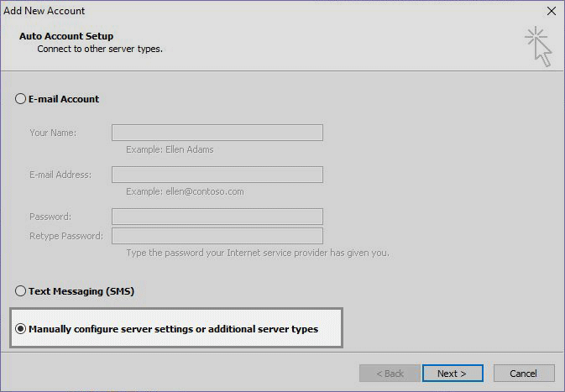The height and width of the screenshot is (392, 565).
Task: Click the Retype Password field
Action: click(x=217, y=236)
